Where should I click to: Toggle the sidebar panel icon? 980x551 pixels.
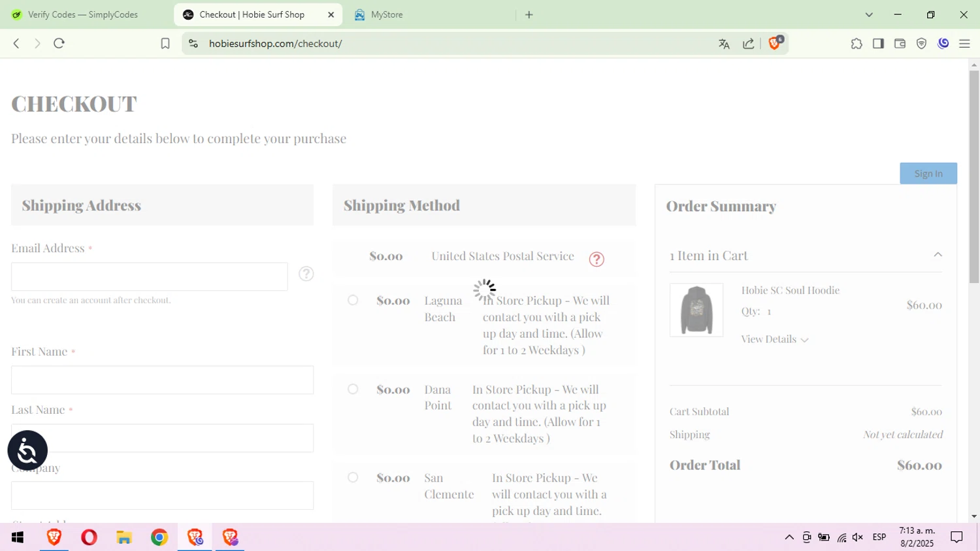coord(878,44)
